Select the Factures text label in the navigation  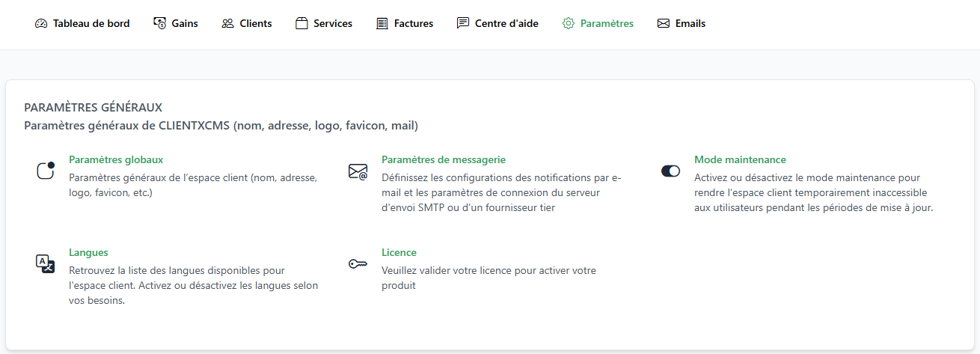coord(414,23)
